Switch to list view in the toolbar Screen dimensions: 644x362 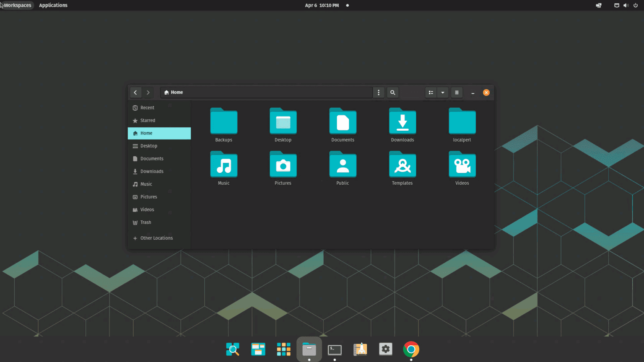(x=431, y=92)
